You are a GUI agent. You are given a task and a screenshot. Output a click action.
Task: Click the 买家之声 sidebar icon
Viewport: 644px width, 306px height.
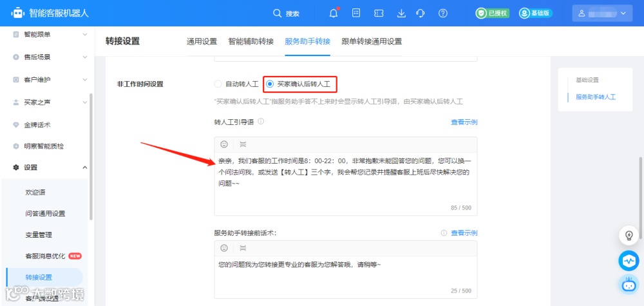[16, 102]
